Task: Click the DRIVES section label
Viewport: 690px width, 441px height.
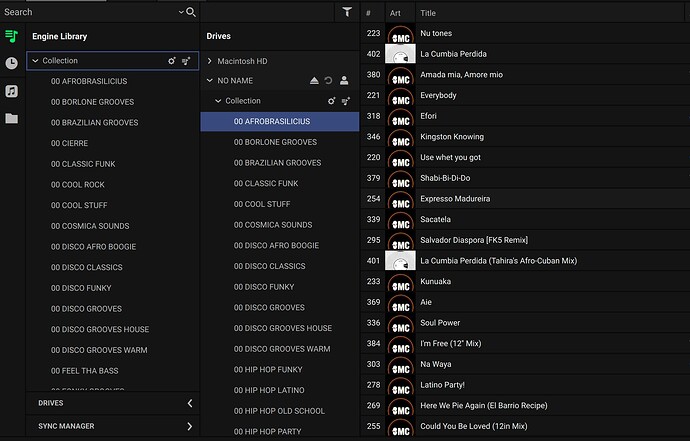Action: (x=51, y=403)
